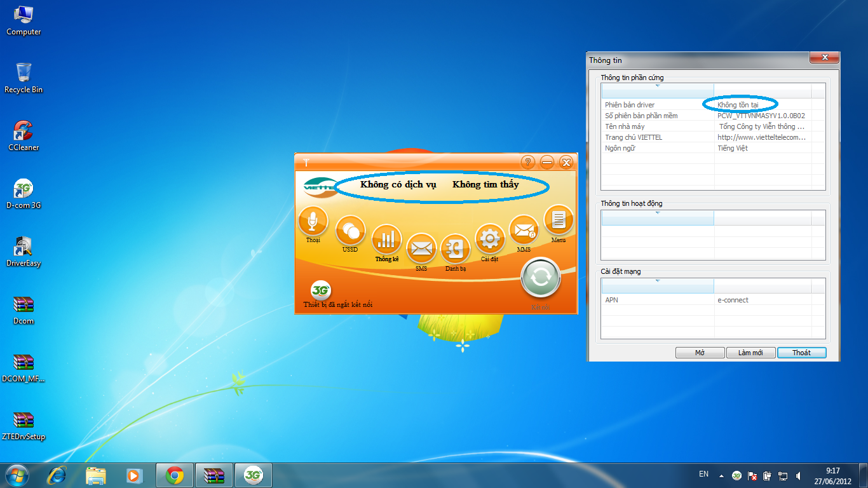This screenshot has height=488, width=868.
Task: Click the Thoát exit button
Action: (802, 353)
